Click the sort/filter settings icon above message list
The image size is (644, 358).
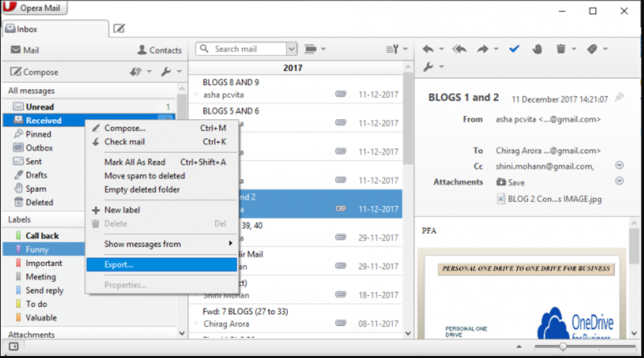tap(392, 49)
